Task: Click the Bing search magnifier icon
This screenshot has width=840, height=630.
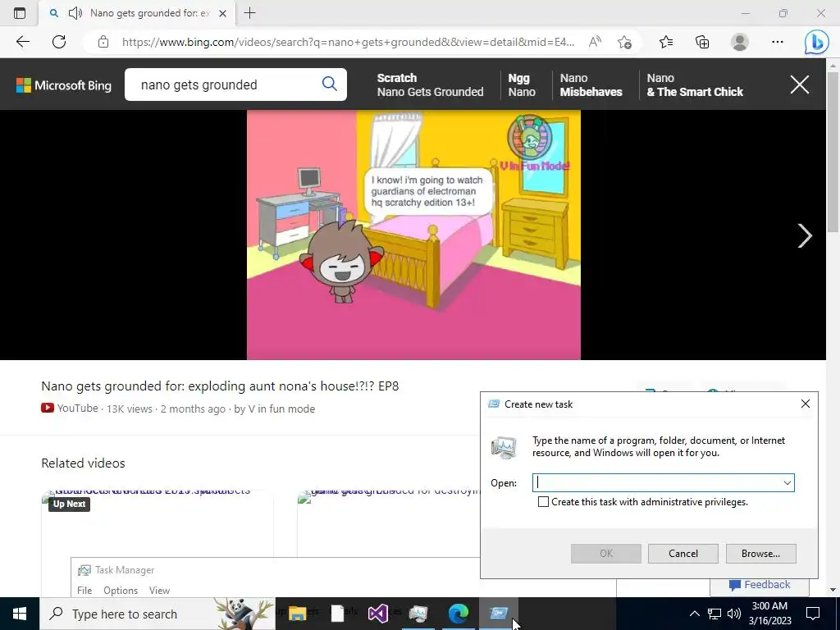Action: [330, 84]
